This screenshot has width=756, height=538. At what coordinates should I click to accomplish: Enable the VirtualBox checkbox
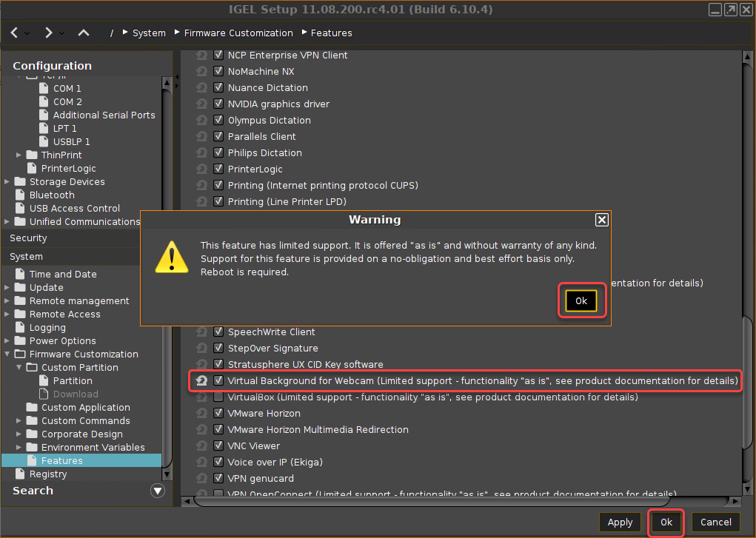pyautogui.click(x=218, y=397)
